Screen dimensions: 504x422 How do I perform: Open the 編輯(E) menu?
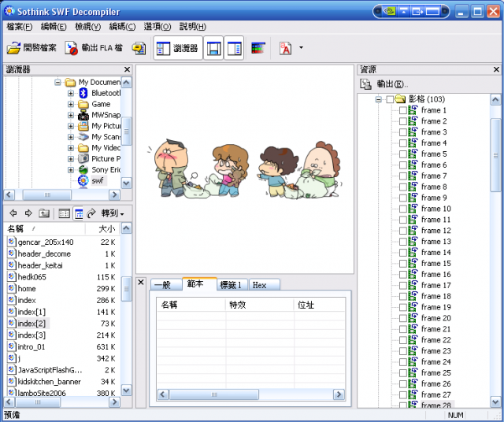[x=54, y=27]
